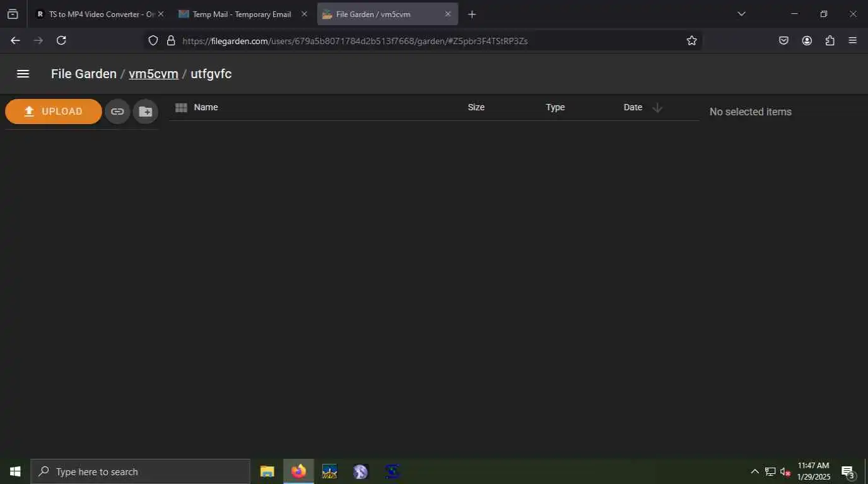This screenshot has height=484, width=868.
Task: Reverse sort order with the Date arrow
Action: 657,108
